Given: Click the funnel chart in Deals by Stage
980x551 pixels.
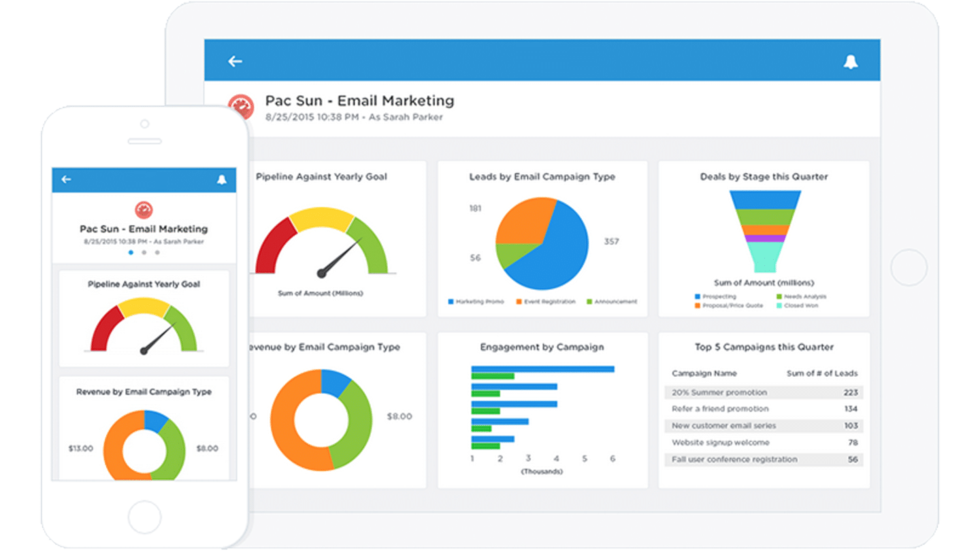Looking at the screenshot, I should point(765,231).
